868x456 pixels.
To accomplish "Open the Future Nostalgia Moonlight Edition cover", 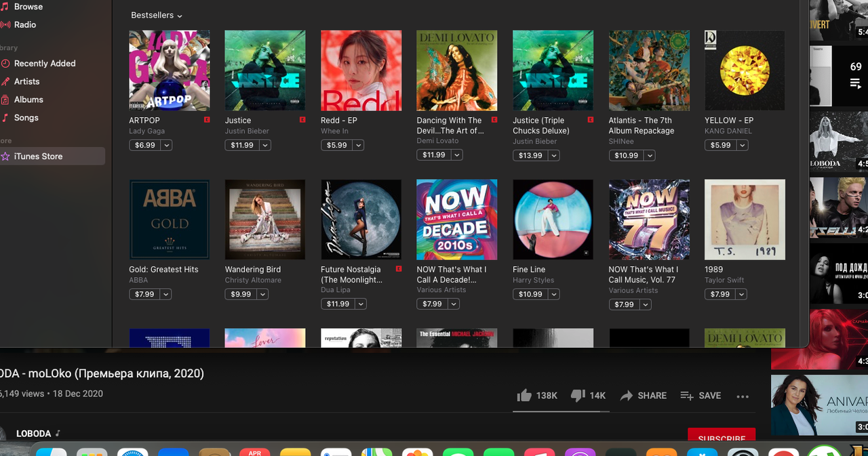I will point(361,220).
